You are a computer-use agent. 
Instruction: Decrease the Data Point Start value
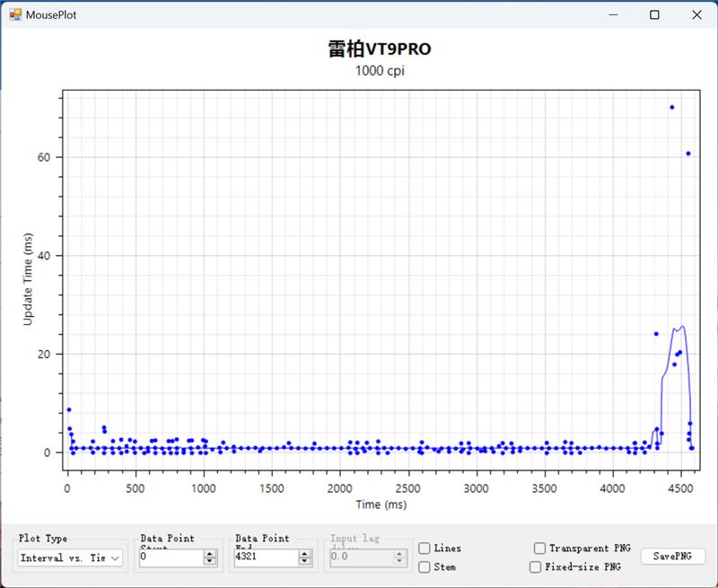210,562
